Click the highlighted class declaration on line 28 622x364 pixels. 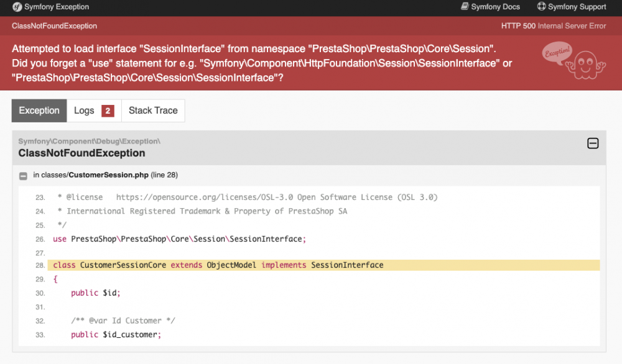[x=216, y=265]
